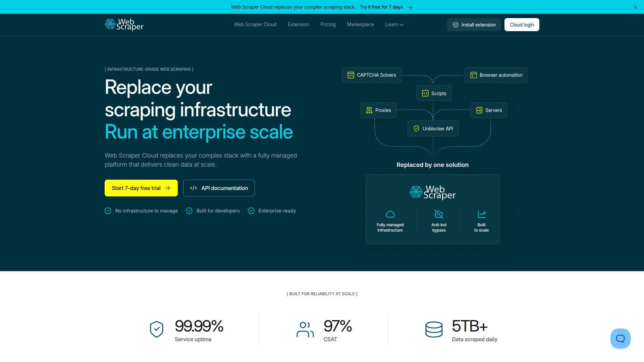The height and width of the screenshot is (362, 644).
Task: Close the top promo banner
Action: (x=635, y=7)
